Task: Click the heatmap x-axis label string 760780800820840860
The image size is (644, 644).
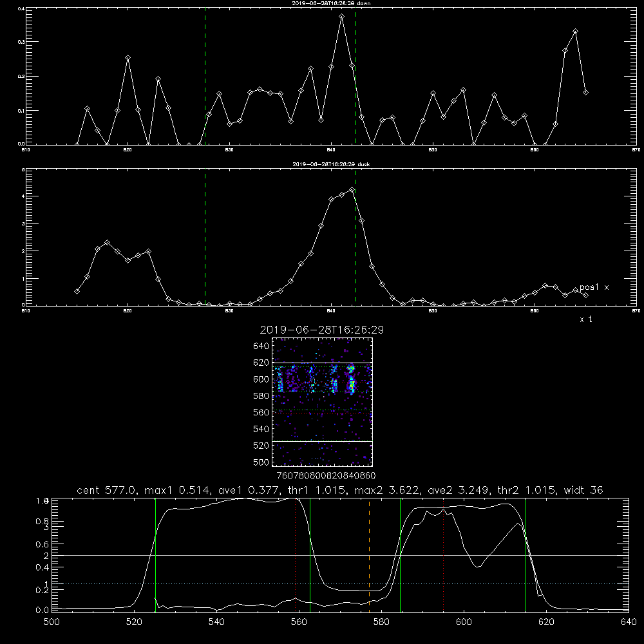Action: click(x=326, y=475)
